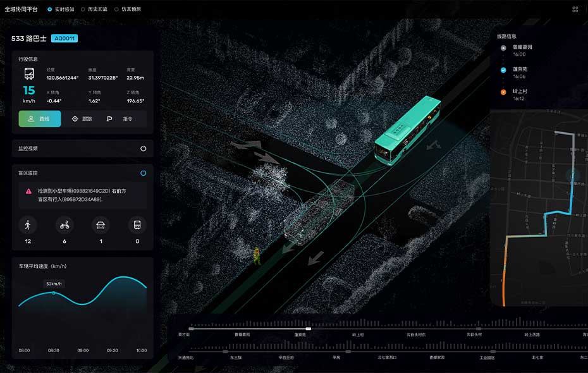Open the grid menu icon at top right
Viewport: 588px width, 373px height.
[575, 9]
